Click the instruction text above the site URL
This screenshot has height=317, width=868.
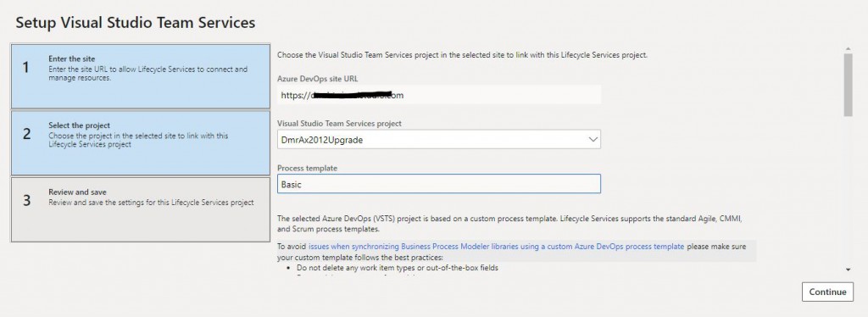(x=462, y=55)
